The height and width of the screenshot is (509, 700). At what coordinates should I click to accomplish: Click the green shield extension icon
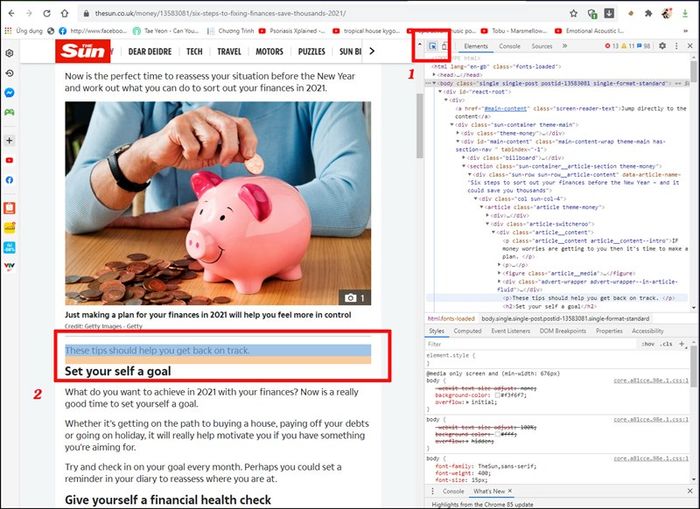coord(592,13)
